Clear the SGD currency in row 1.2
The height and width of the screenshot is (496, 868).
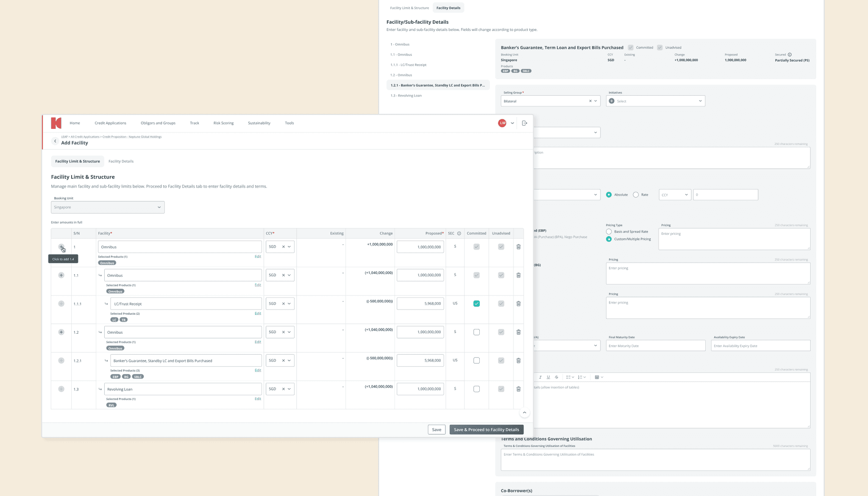click(x=283, y=332)
